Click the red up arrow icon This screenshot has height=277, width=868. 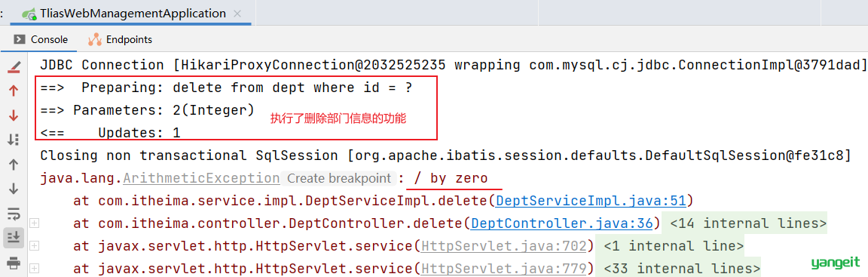14,91
